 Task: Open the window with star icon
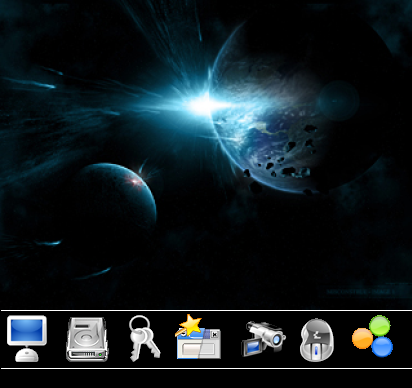(198, 337)
